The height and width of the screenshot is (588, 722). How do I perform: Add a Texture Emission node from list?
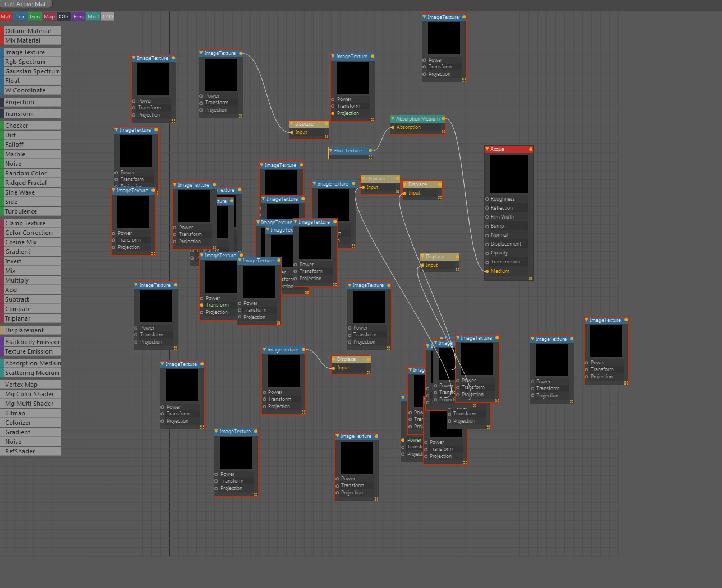click(x=30, y=351)
